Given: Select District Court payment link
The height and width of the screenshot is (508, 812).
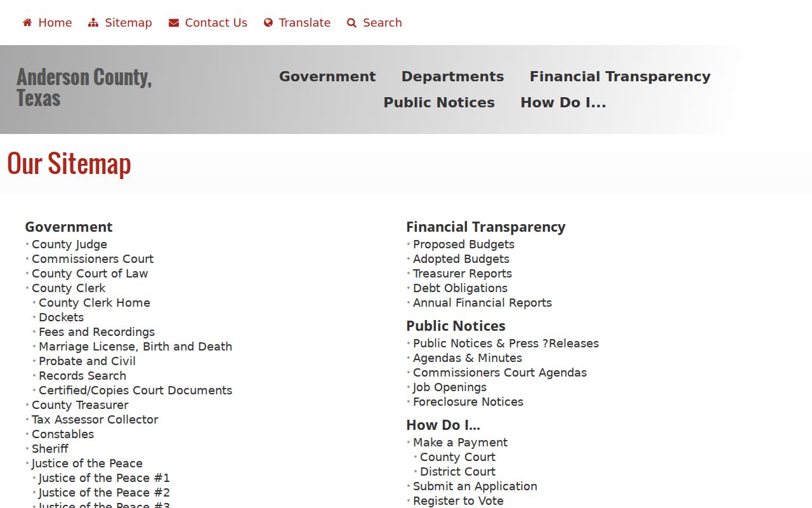Looking at the screenshot, I should click(x=457, y=472).
